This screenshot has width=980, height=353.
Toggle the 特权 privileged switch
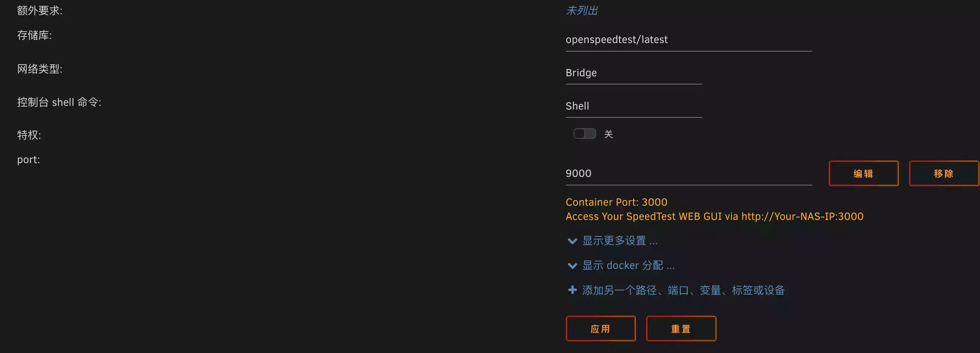(x=585, y=133)
